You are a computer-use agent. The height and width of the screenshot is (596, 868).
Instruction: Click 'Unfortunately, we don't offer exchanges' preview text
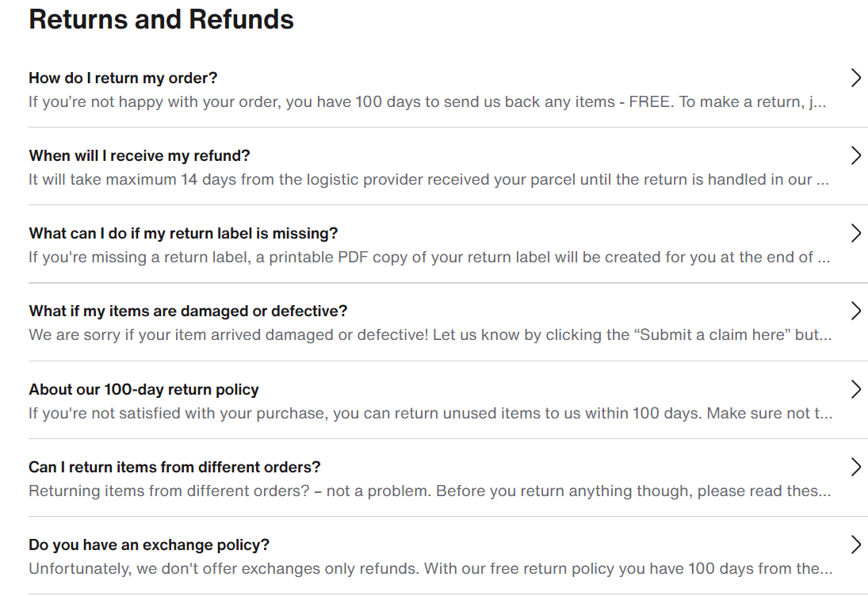click(x=430, y=569)
